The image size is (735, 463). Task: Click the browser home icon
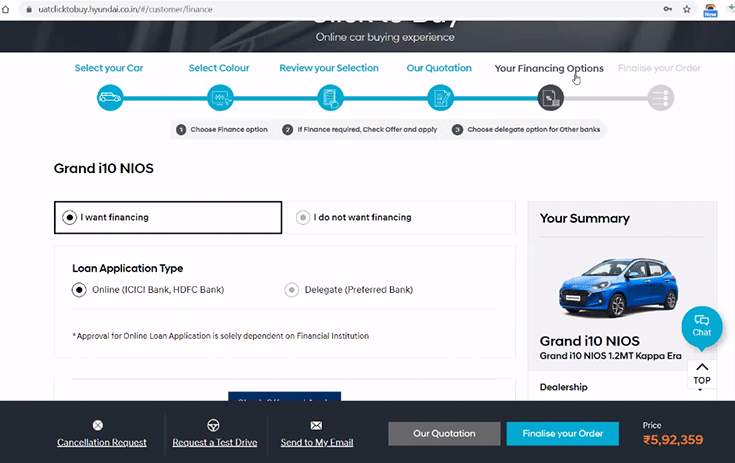pos(5,9)
